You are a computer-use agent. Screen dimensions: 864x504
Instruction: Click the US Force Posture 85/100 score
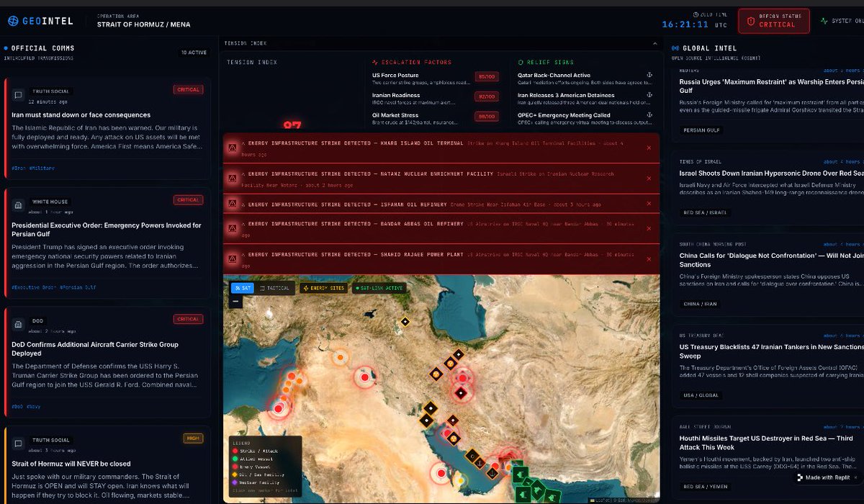click(x=486, y=77)
